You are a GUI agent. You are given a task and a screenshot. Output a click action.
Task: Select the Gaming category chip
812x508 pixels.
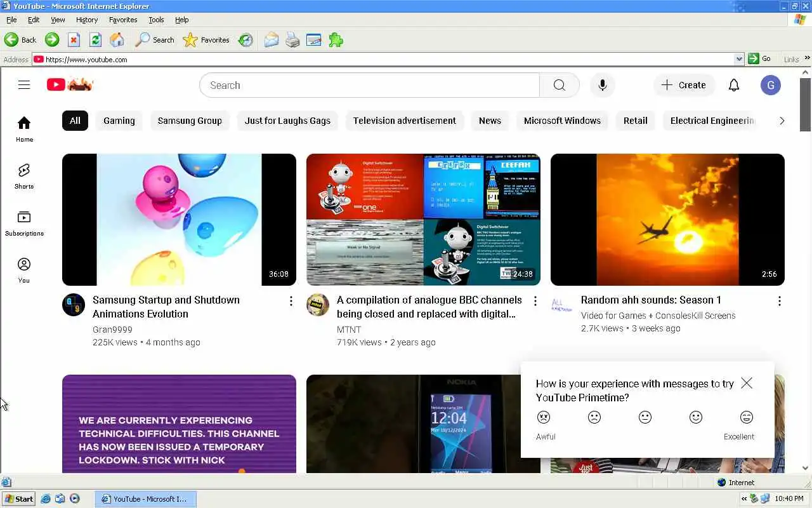[x=119, y=121]
